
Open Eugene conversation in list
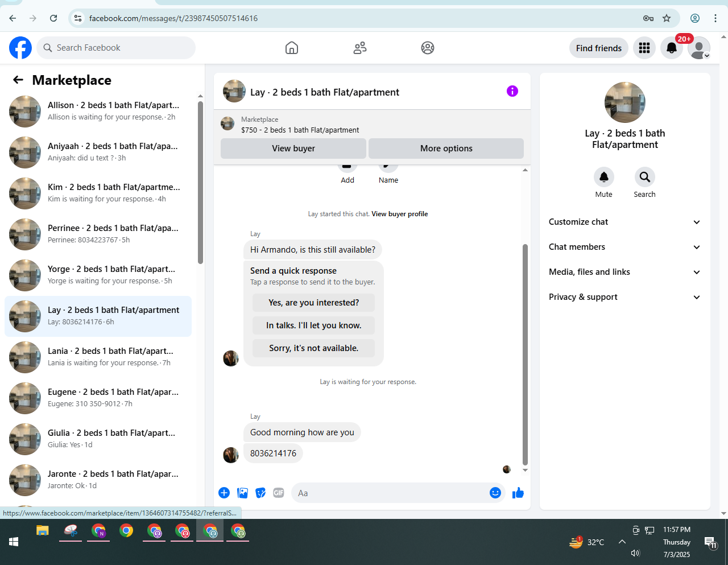pyautogui.click(x=98, y=398)
